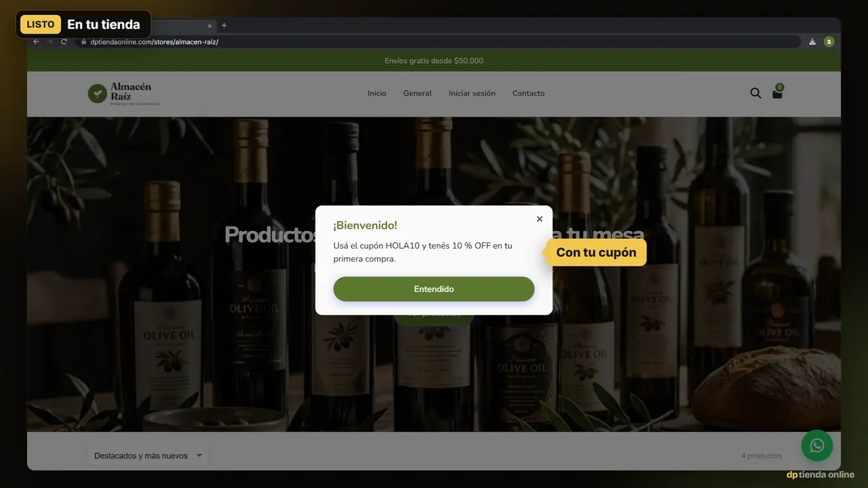Open the General category menu
This screenshot has width=868, height=488.
pyautogui.click(x=417, y=94)
